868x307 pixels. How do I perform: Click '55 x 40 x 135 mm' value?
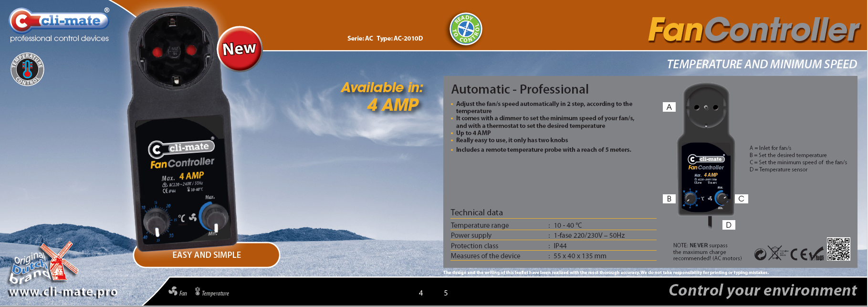(x=580, y=256)
